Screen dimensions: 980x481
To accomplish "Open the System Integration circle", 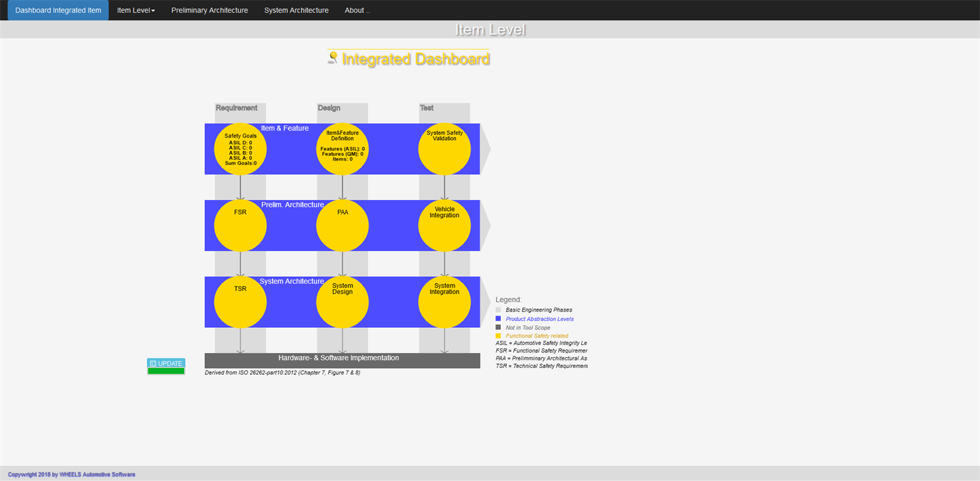I will [x=444, y=302].
